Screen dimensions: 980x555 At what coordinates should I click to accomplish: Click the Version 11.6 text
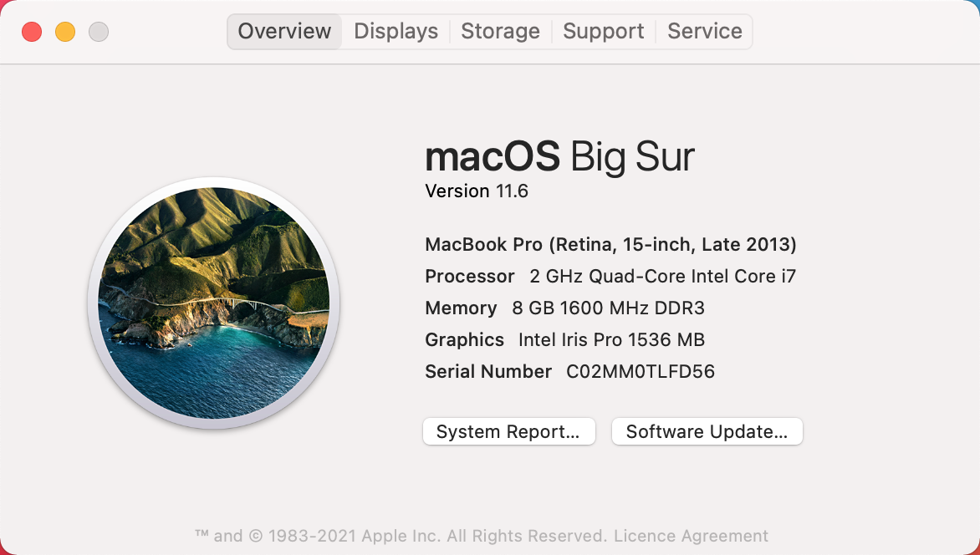coord(477,191)
